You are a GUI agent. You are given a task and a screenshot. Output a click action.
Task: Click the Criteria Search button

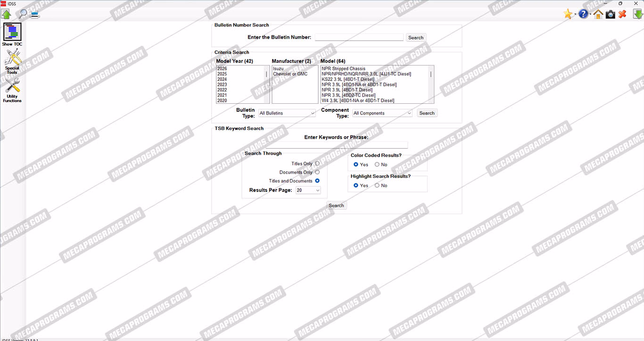[427, 113]
